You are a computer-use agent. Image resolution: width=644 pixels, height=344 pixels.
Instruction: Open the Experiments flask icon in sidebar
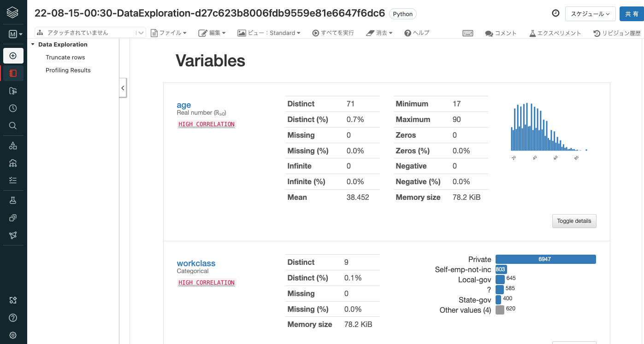13,200
